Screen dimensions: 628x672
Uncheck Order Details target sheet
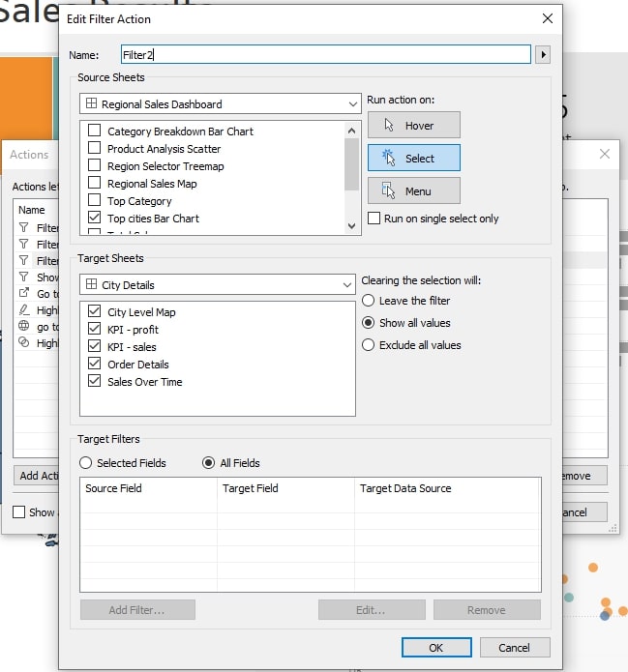tap(95, 364)
